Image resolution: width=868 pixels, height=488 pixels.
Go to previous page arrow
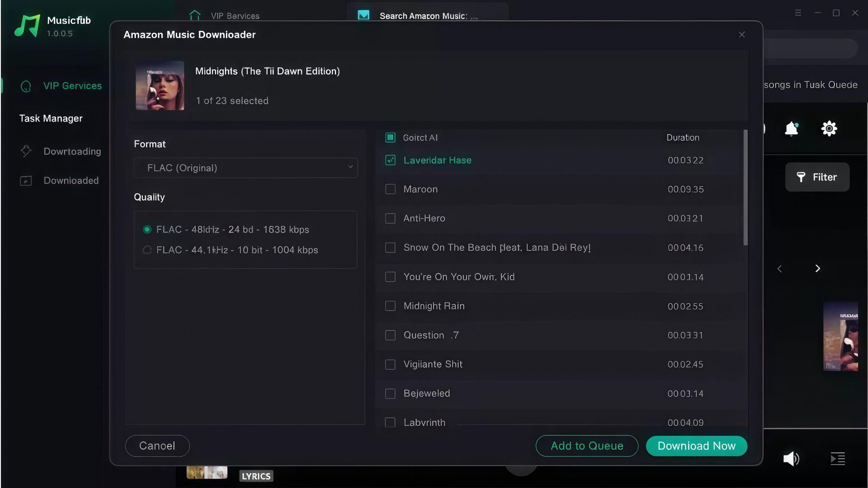point(779,269)
